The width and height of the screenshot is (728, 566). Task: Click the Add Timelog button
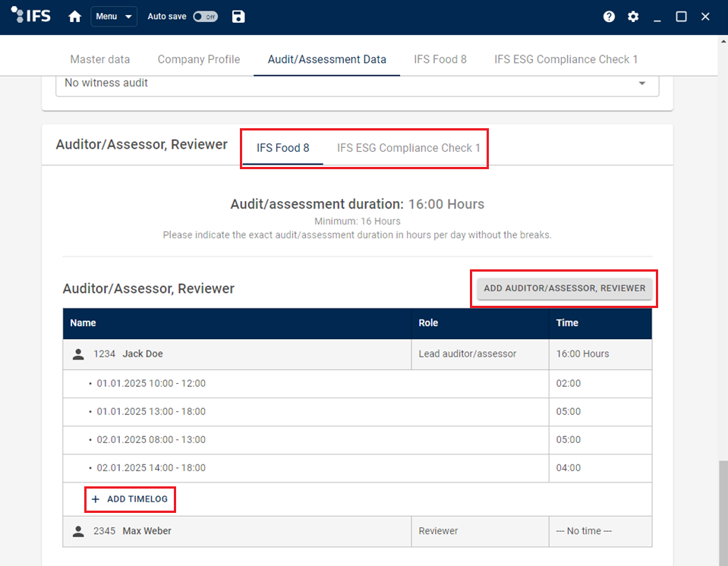click(x=130, y=499)
